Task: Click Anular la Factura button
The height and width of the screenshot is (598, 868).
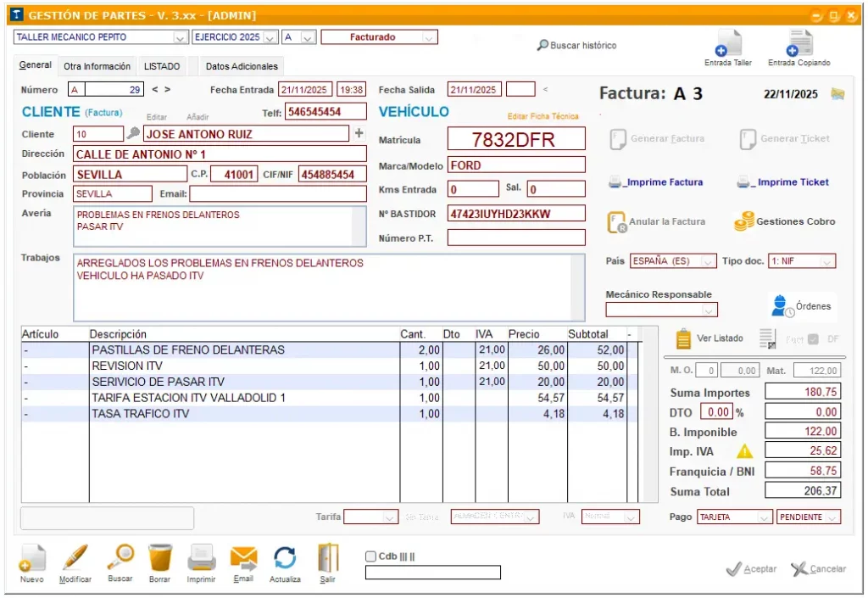Action: coord(657,221)
